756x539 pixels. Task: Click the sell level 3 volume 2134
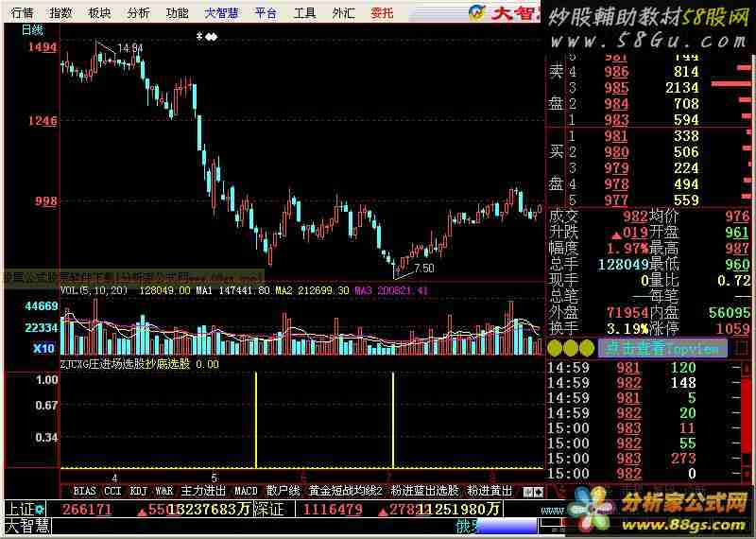(x=680, y=88)
